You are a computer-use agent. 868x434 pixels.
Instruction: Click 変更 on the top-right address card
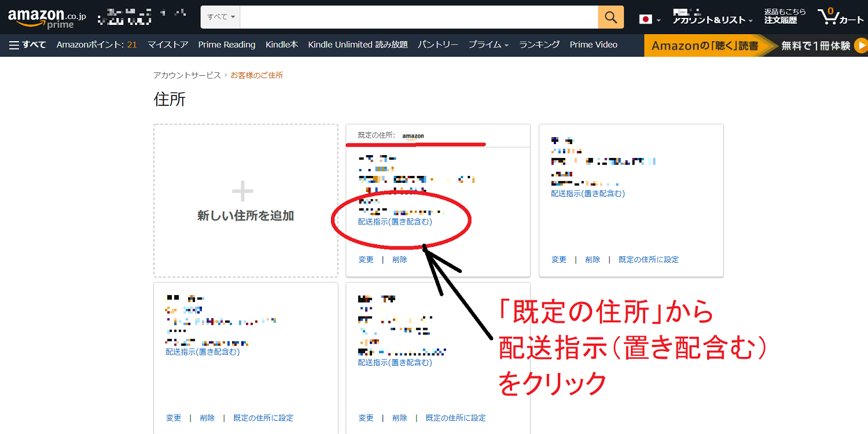point(559,260)
